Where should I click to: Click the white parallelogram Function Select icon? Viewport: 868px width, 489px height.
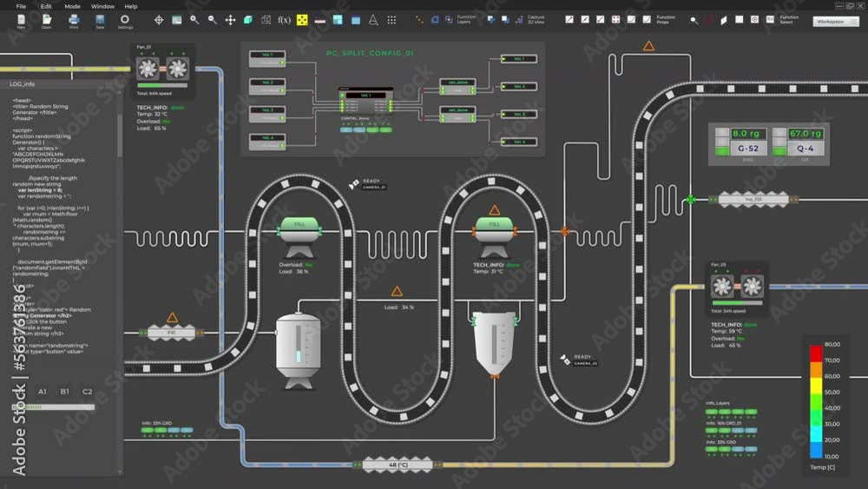[724, 20]
